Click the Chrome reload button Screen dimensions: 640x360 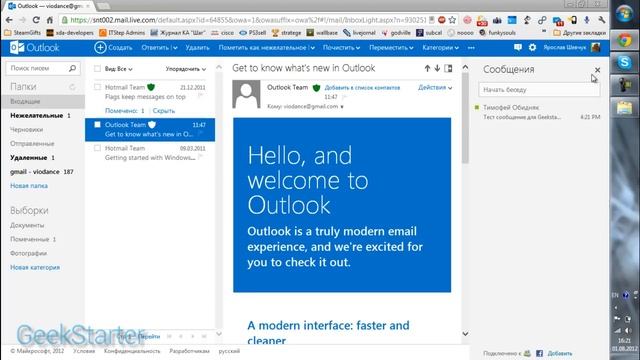[x=36, y=20]
